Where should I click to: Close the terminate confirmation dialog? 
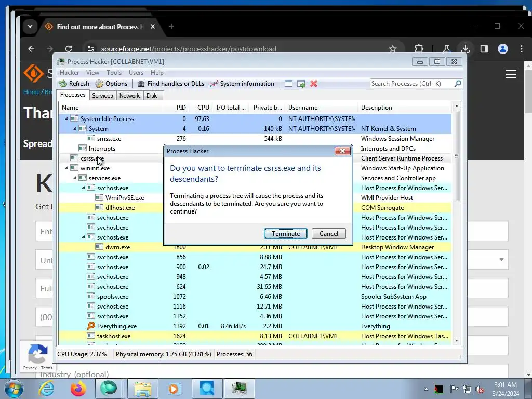[342, 151]
